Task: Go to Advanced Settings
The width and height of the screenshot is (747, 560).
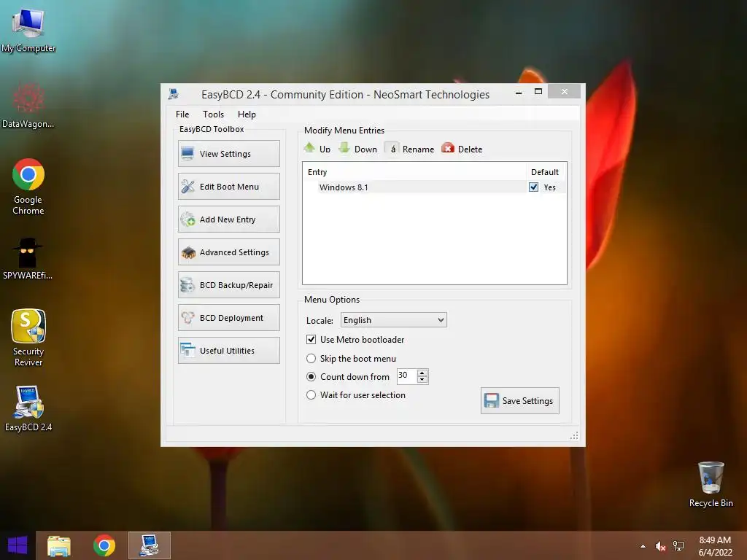Action: point(228,252)
